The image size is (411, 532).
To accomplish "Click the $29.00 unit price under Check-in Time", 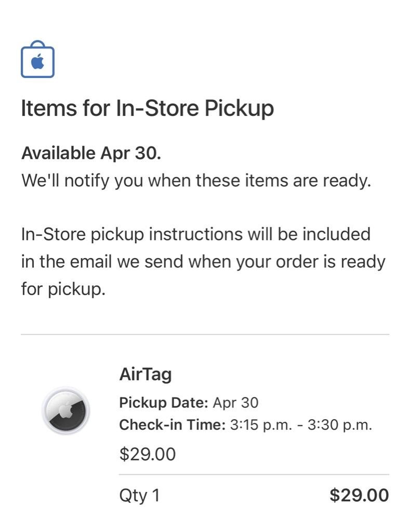I will click(x=148, y=454).
